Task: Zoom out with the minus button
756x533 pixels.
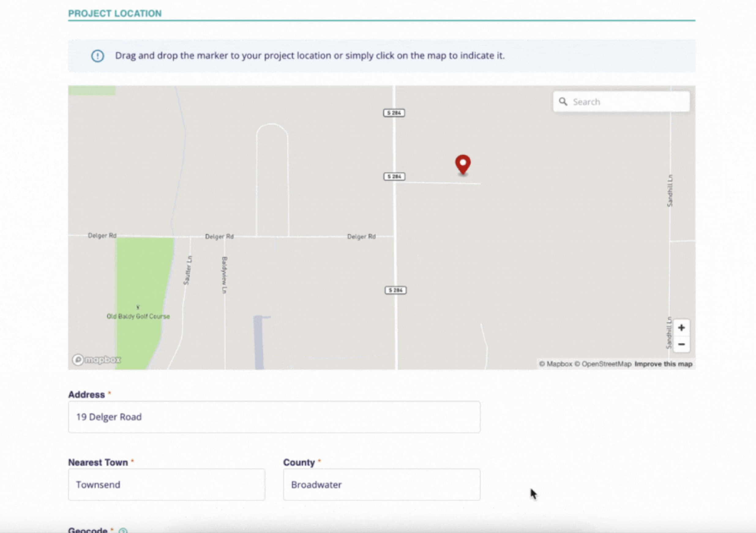Action: [681, 344]
